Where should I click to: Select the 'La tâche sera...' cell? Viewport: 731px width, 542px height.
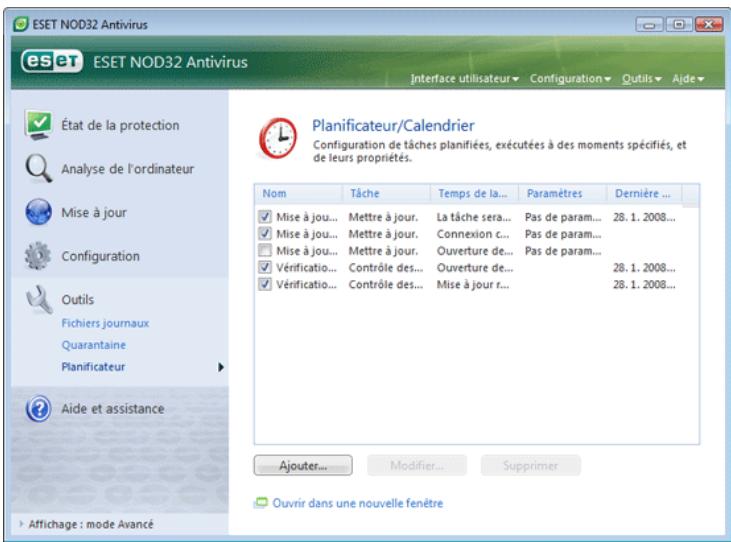pos(474,217)
